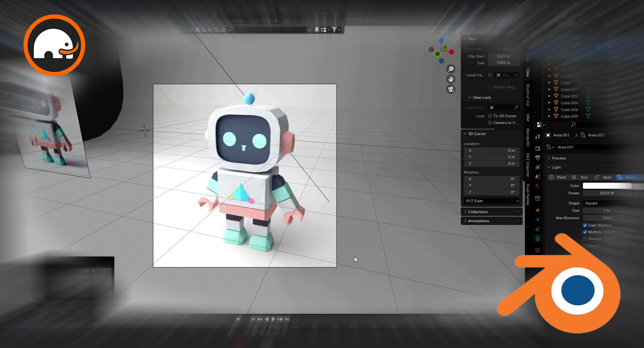Uncheck the Cast Shadow checkbox
The width and height of the screenshot is (644, 348).
coord(585,225)
